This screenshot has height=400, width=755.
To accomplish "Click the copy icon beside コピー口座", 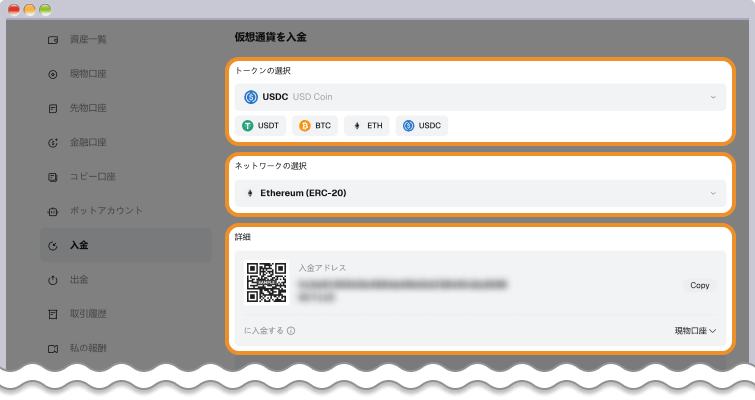I will (x=53, y=177).
